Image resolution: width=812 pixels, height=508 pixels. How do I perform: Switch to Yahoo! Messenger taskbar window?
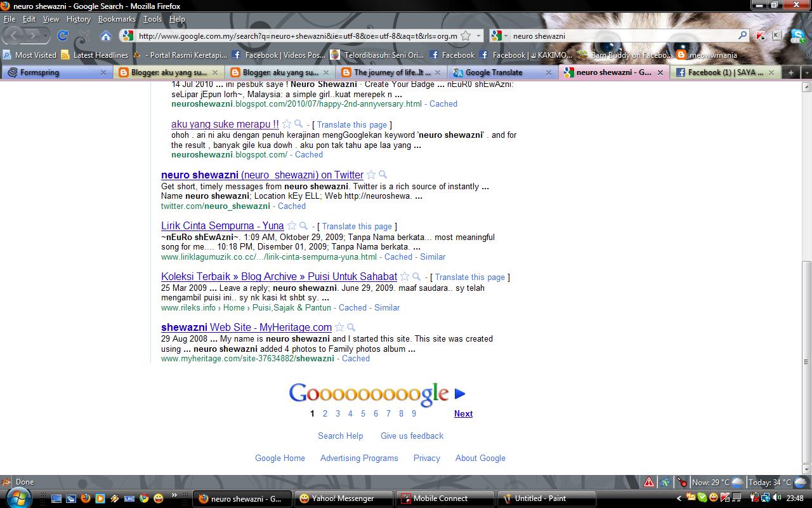point(343,498)
